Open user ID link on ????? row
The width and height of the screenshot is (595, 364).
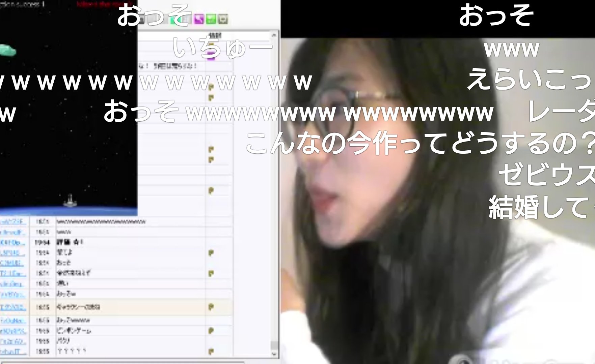click(13, 352)
